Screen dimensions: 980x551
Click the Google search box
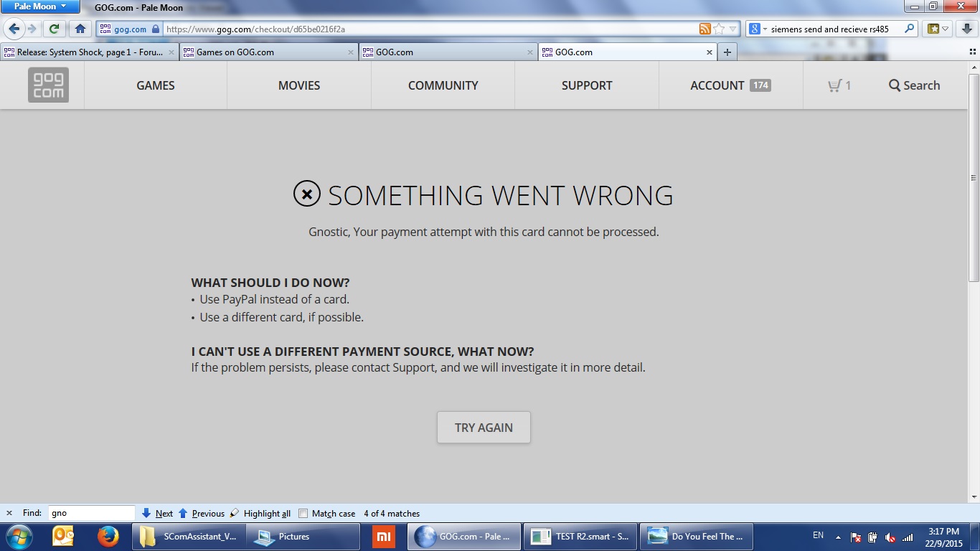(x=836, y=29)
